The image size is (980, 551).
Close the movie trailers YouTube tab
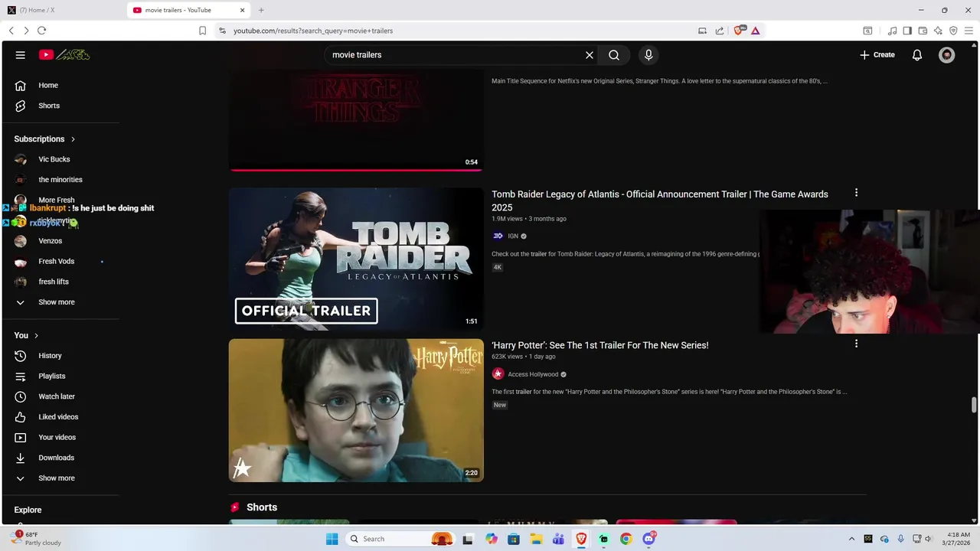(x=243, y=10)
